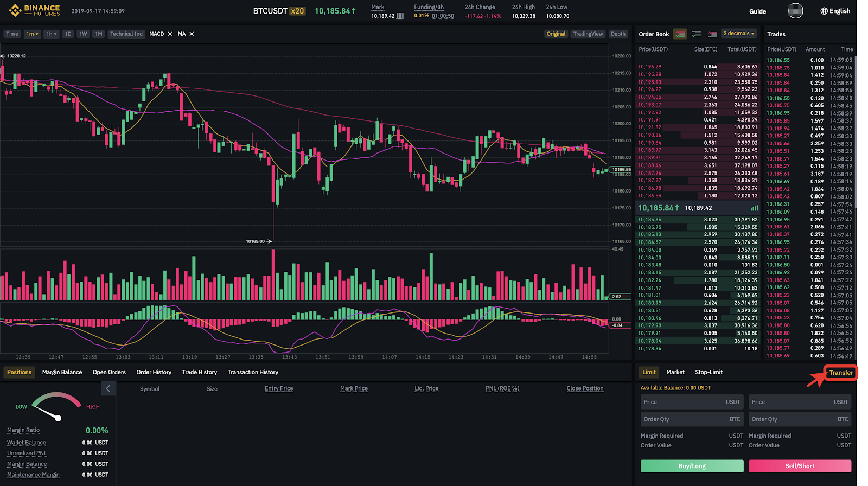Click the Wallet Balance label
This screenshot has width=868, height=486.
27,443
